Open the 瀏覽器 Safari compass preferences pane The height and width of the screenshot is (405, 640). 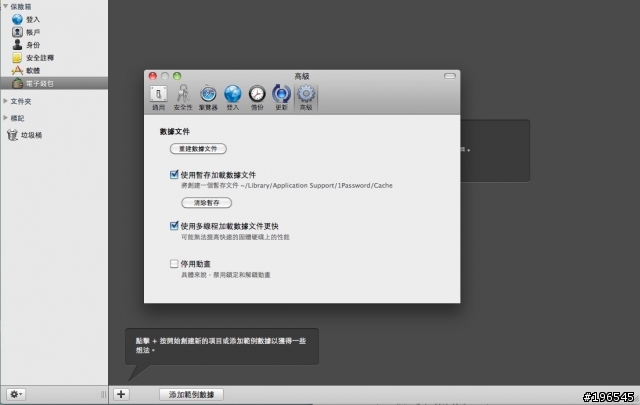208,98
